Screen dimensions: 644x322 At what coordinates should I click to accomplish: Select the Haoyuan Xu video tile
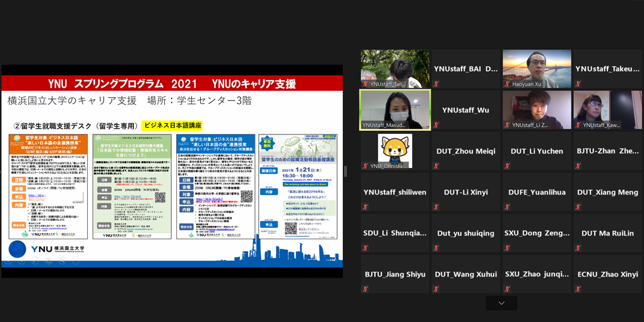coord(537,69)
